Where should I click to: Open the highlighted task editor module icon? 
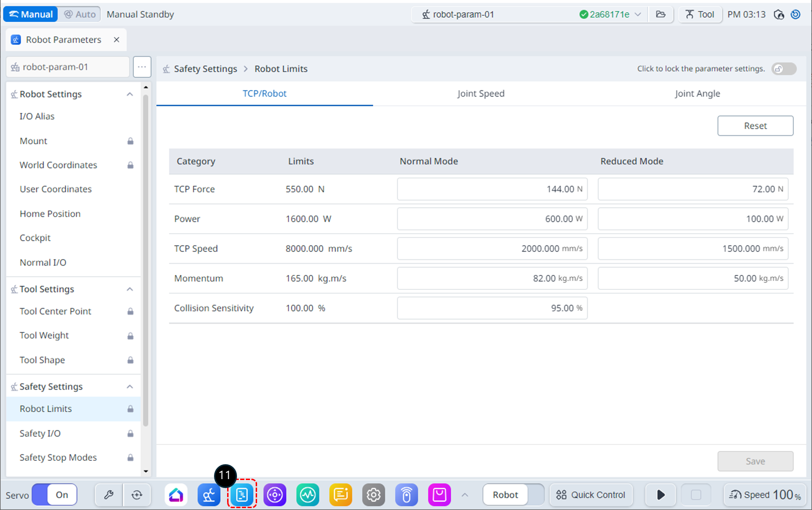pyautogui.click(x=242, y=495)
